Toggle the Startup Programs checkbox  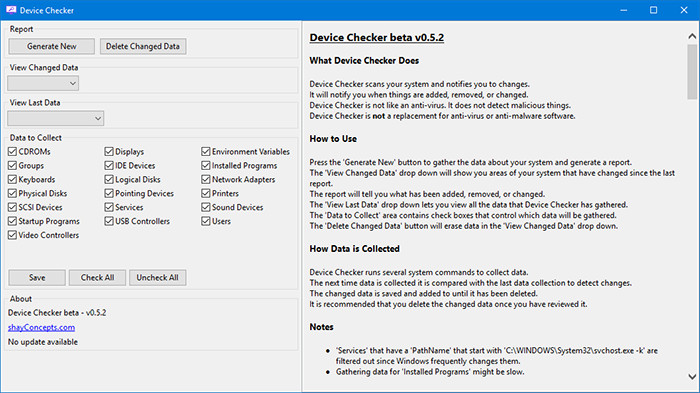12,221
